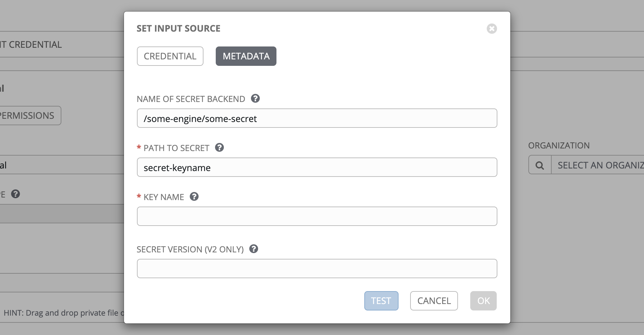Screen dimensions: 644x335
Task: Confirm with the OK button
Action: tap(483, 301)
